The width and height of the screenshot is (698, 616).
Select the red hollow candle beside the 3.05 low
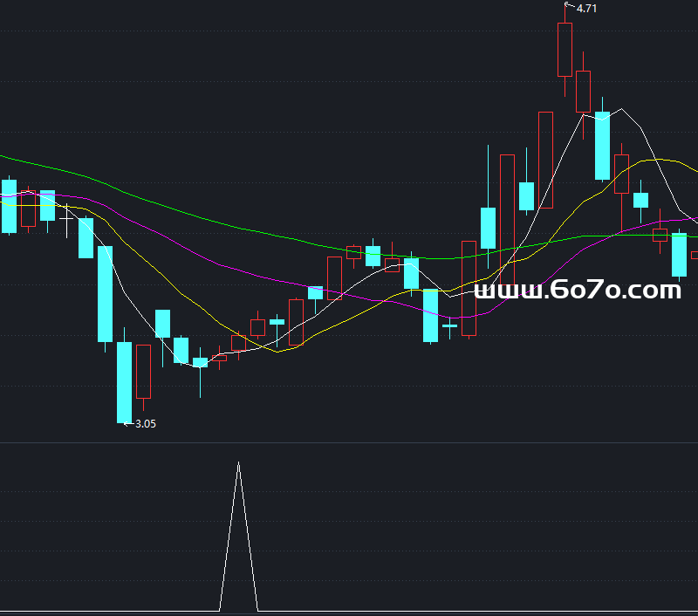coord(143,371)
